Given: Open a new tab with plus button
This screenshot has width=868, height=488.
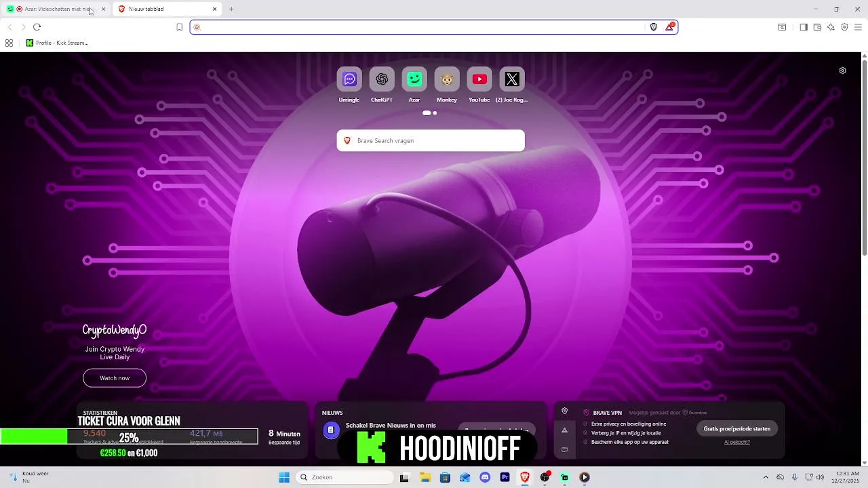Looking at the screenshot, I should (231, 9).
